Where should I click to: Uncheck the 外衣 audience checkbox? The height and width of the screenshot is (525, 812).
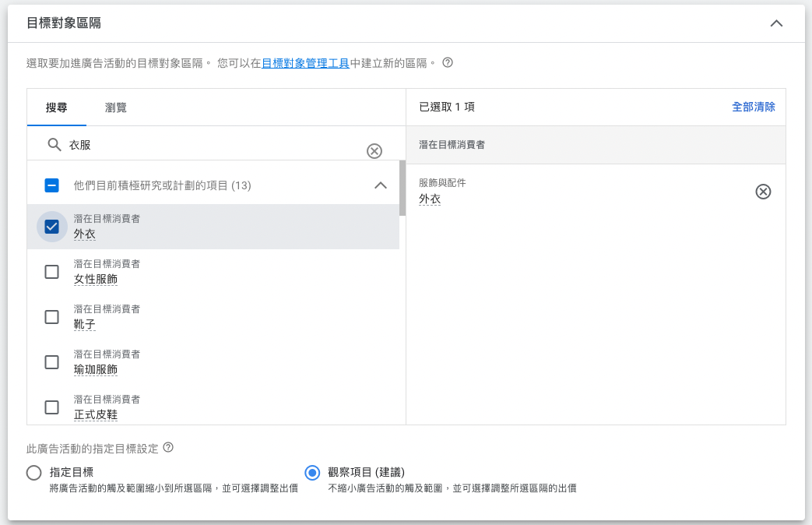pos(52,227)
